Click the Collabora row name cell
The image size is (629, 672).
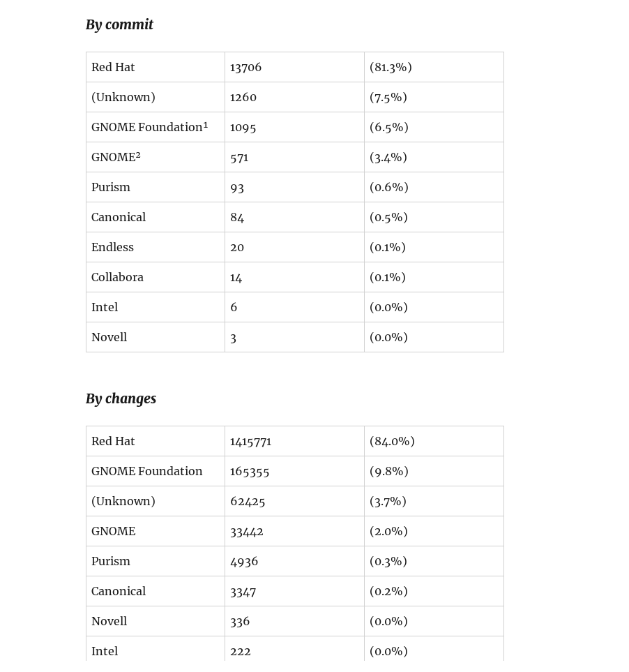click(117, 277)
